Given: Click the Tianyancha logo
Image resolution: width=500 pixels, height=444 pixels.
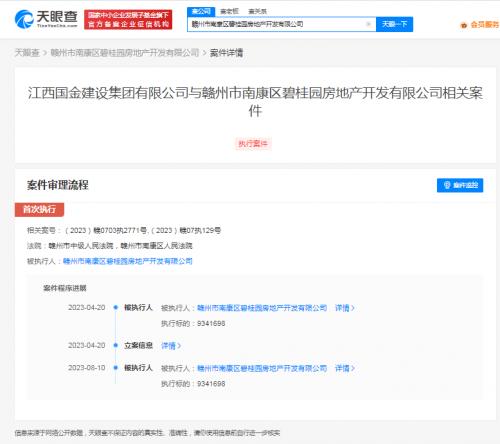Looking at the screenshot, I should (46, 19).
